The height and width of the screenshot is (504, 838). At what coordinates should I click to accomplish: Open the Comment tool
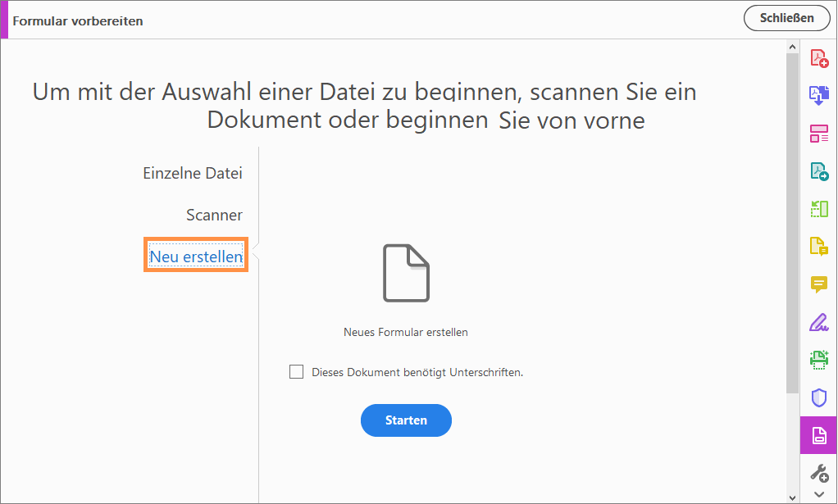[x=818, y=284]
